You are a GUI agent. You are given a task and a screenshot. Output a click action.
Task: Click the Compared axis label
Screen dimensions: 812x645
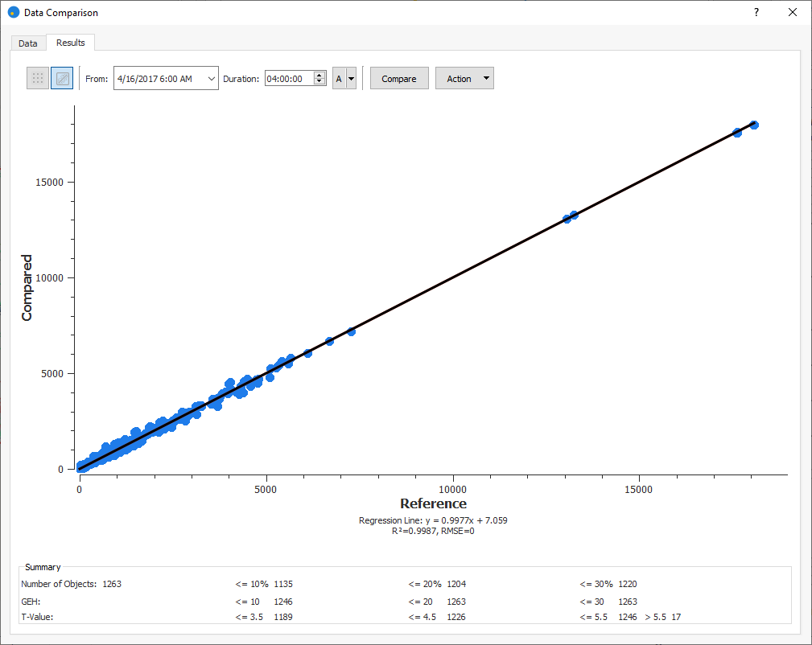[27, 288]
